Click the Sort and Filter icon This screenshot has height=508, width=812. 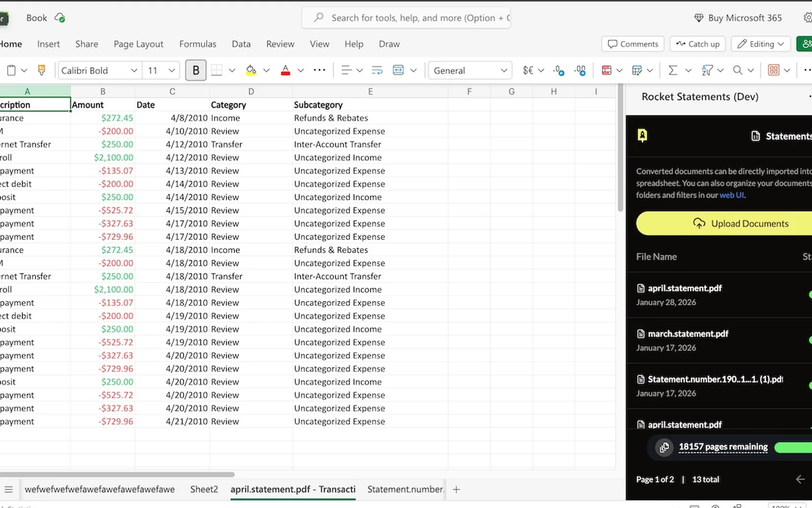(707, 70)
